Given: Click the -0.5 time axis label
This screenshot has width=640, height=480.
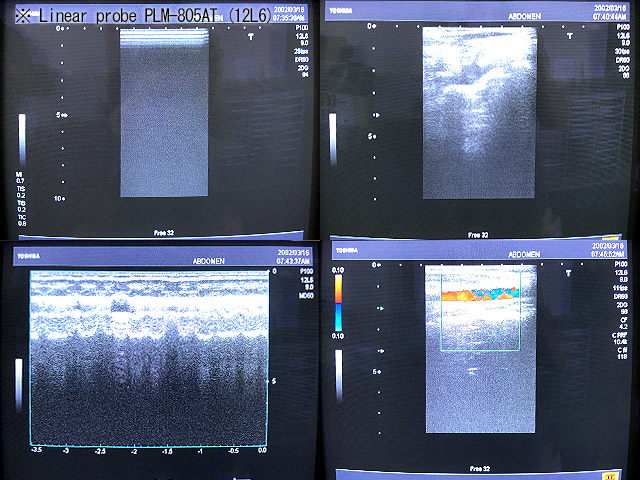Looking at the screenshot, I should click(x=233, y=451).
